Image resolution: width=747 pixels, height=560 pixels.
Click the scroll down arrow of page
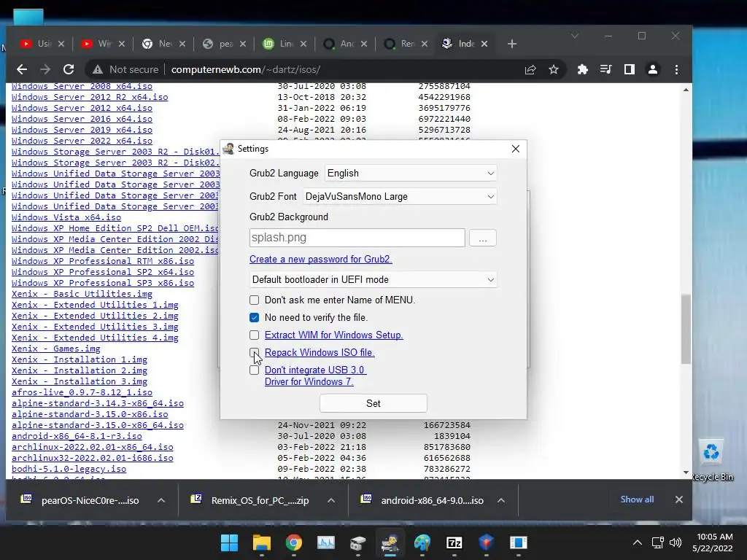tap(686, 472)
